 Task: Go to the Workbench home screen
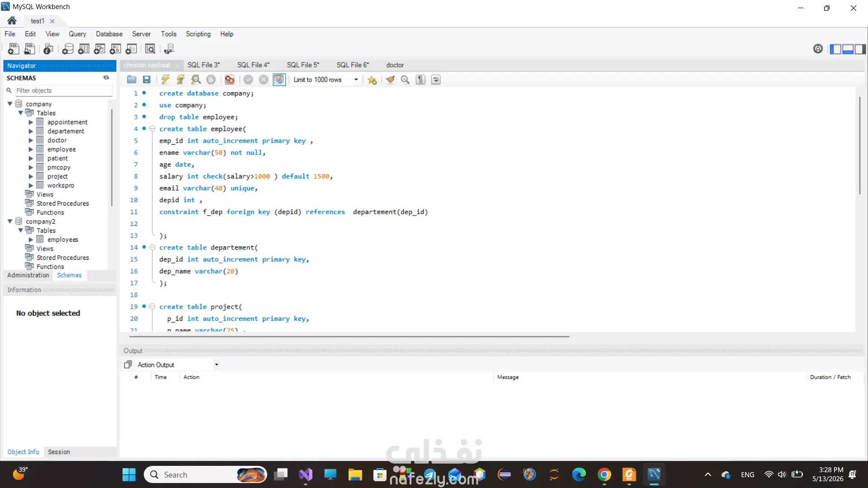(x=12, y=21)
